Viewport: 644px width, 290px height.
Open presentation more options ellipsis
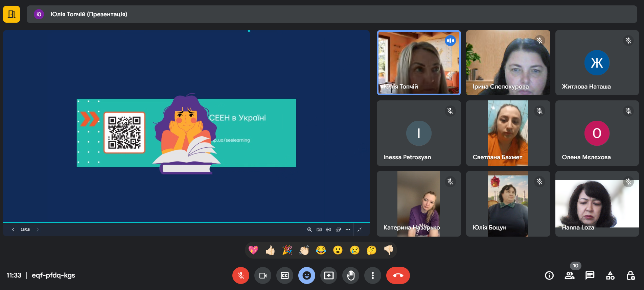pyautogui.click(x=348, y=229)
